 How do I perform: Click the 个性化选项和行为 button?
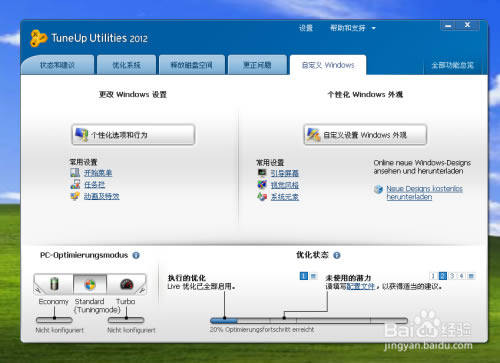point(133,135)
